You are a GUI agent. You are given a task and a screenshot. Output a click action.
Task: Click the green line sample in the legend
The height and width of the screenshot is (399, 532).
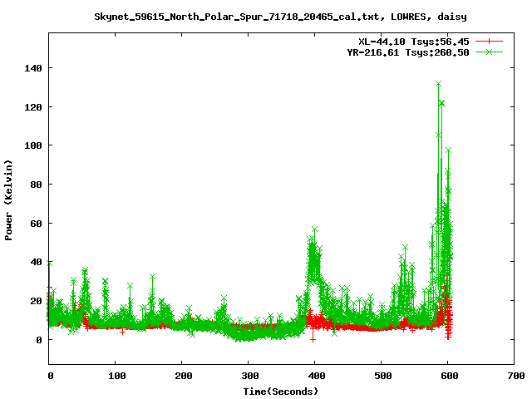coord(489,52)
